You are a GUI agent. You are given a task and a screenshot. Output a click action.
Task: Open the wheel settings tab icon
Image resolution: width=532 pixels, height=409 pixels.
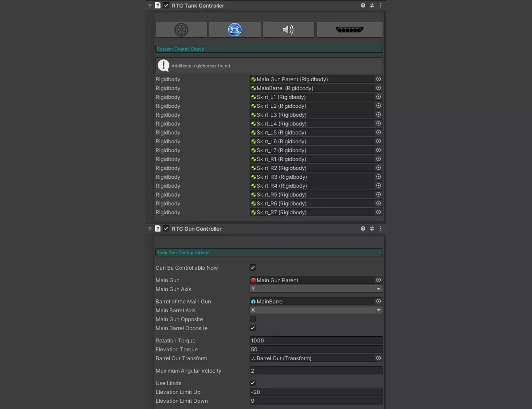pos(181,30)
